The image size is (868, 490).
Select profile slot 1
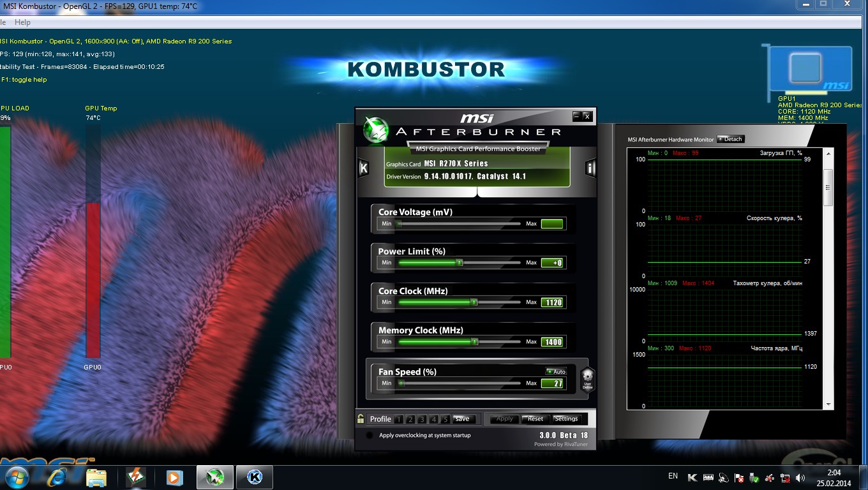coord(398,419)
